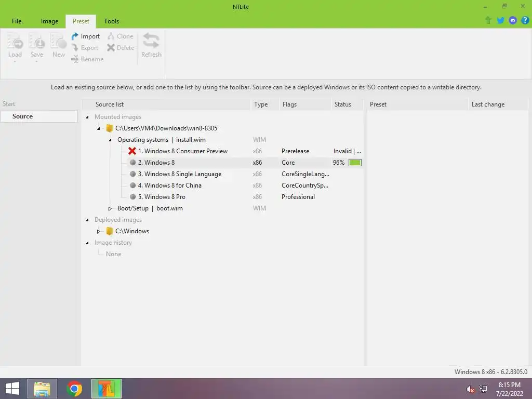Click the gray status dot for Windows 8

point(132,163)
